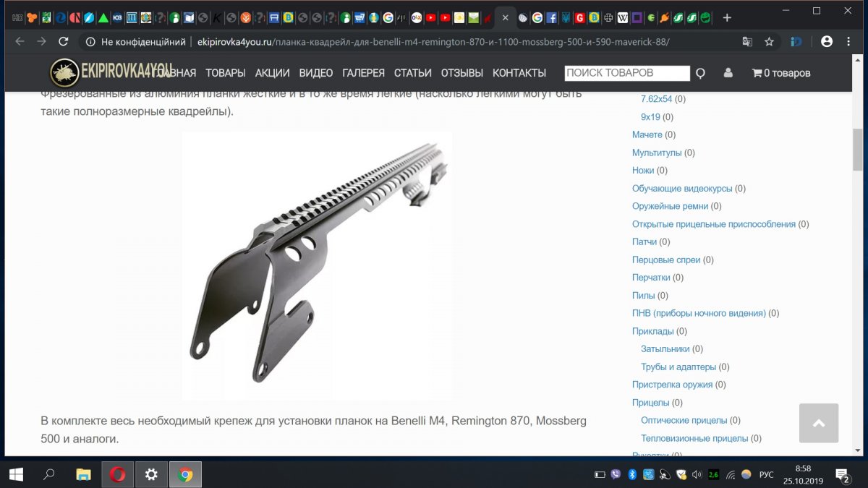Open ВИДЕО in site menu
The width and height of the screenshot is (868, 488).
316,73
